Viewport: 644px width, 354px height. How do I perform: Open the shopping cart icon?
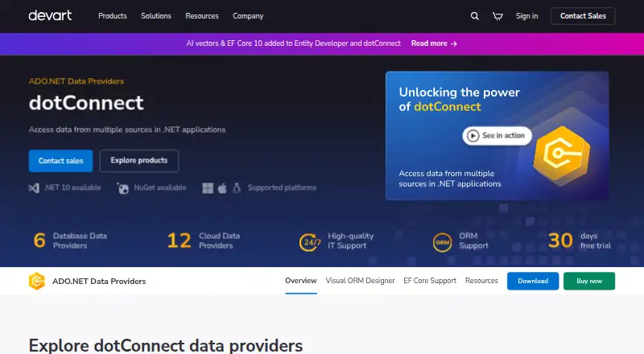497,16
